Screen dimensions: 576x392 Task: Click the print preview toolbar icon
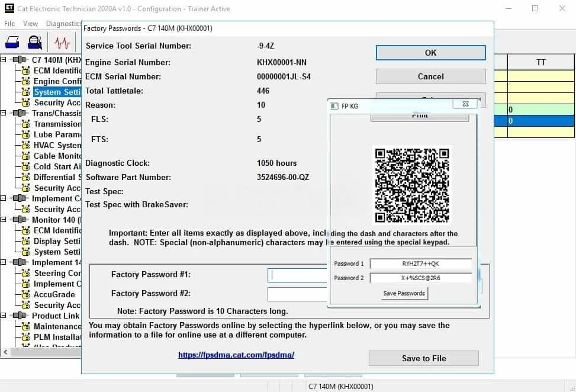point(35,43)
